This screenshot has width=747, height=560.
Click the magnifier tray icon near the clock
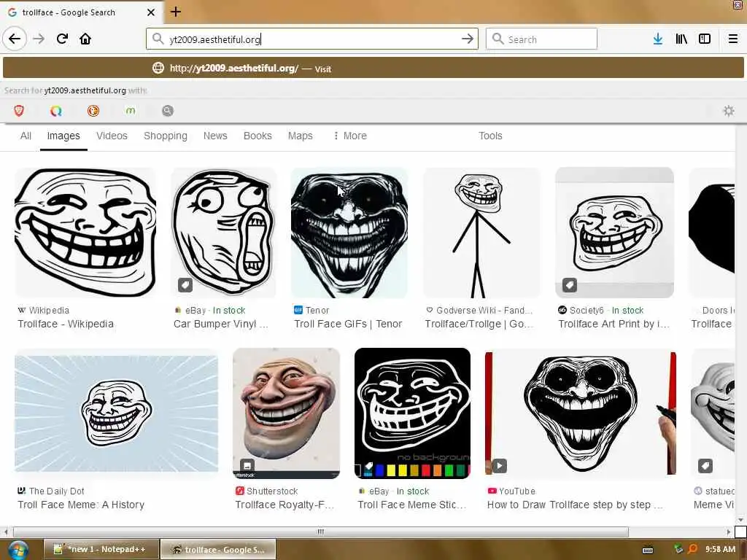(693, 549)
